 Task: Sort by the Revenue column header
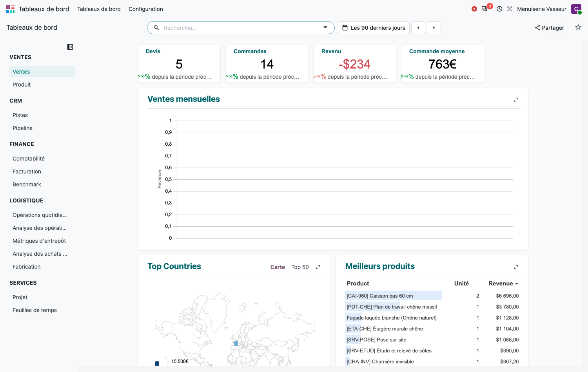point(503,284)
